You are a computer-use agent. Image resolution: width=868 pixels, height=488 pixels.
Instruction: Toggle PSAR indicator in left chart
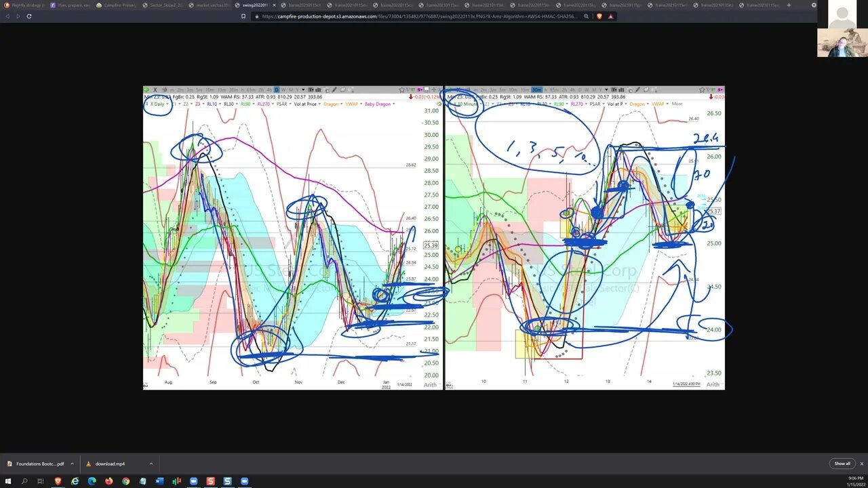point(282,104)
